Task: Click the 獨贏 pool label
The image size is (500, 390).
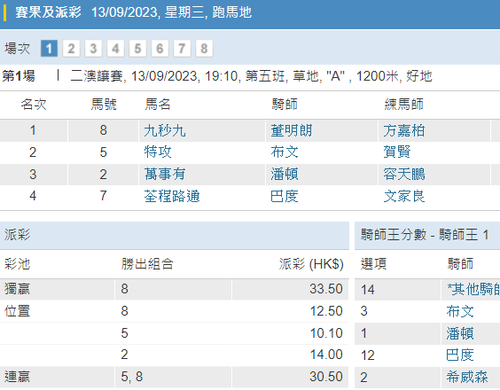Action: click(17, 289)
